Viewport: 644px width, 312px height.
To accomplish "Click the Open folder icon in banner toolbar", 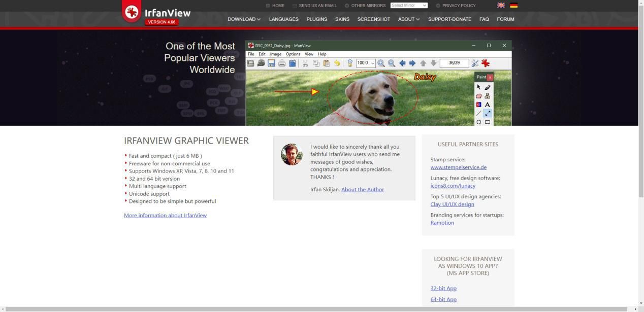I will pyautogui.click(x=250, y=63).
